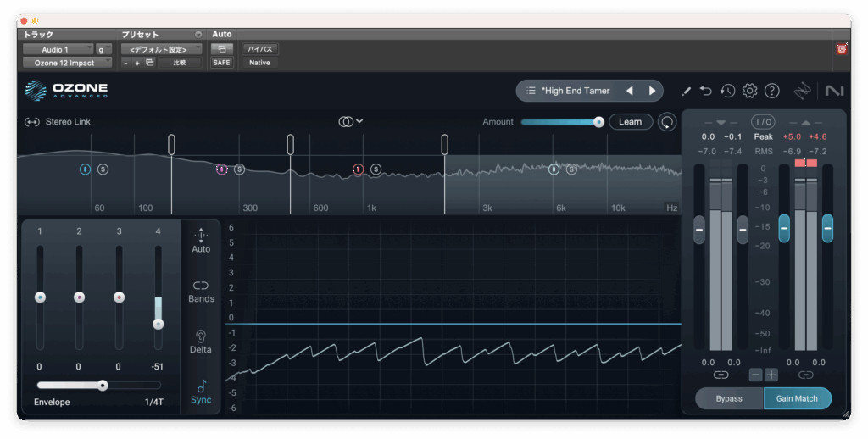Screen dimensions: 868x439
Task: Solo the first frequency band
Action: click(103, 169)
